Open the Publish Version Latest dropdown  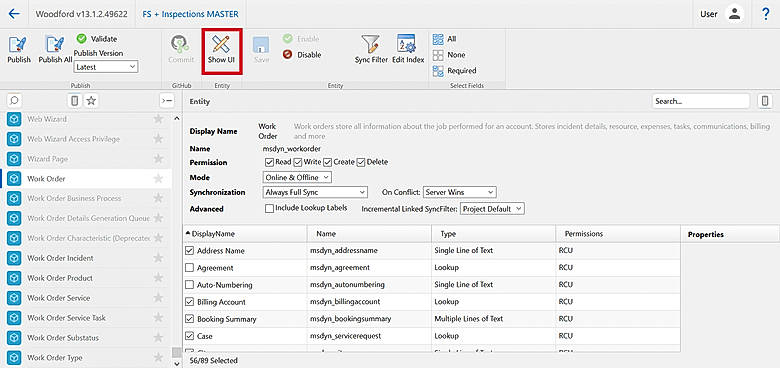point(106,67)
